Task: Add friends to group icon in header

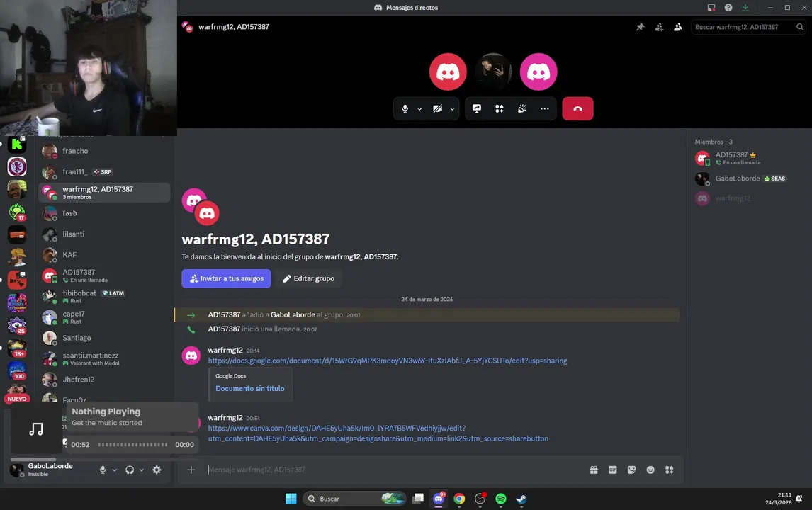Action: (659, 27)
